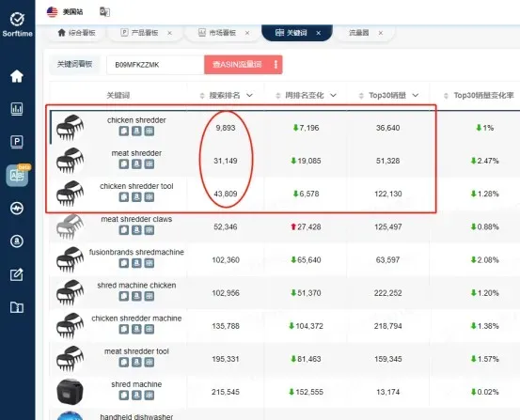Click change rate value 2.47%

(x=487, y=161)
